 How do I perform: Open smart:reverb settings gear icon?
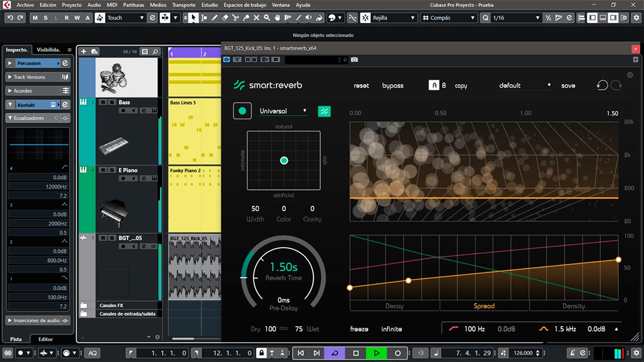tap(630, 75)
